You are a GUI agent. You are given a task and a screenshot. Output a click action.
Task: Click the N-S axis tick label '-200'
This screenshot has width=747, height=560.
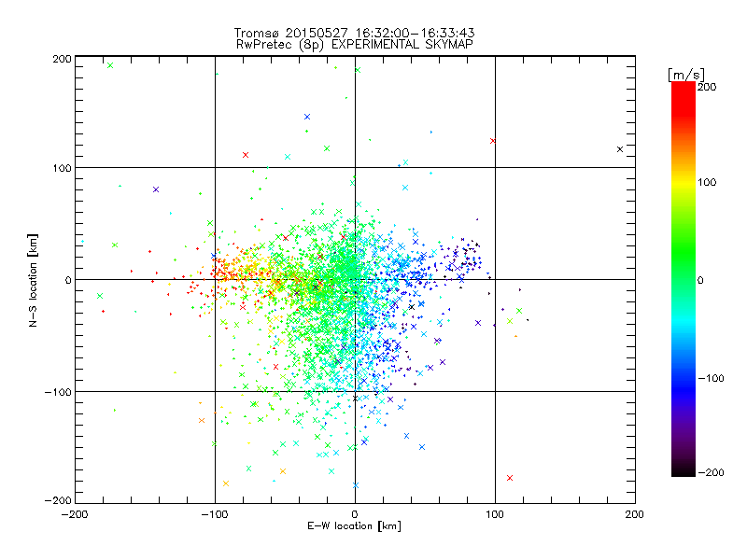tap(58, 500)
